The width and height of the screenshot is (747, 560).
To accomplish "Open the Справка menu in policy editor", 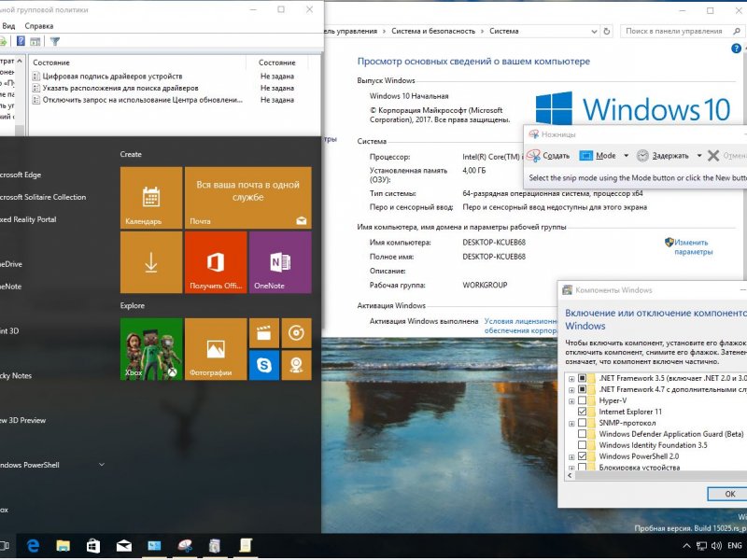I will [x=39, y=26].
